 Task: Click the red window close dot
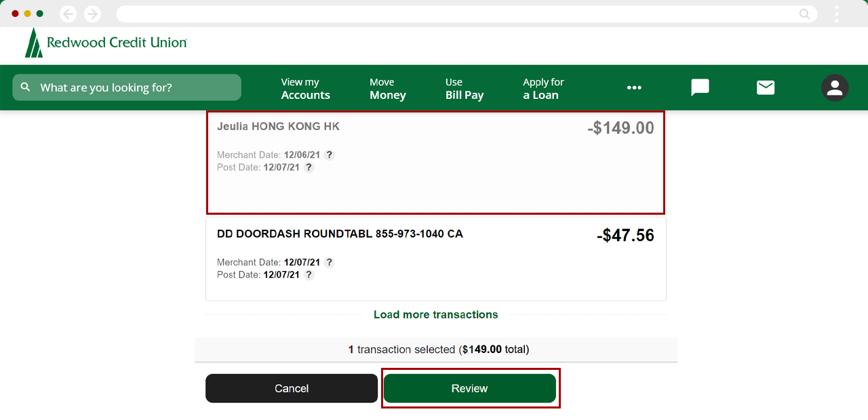tap(16, 14)
